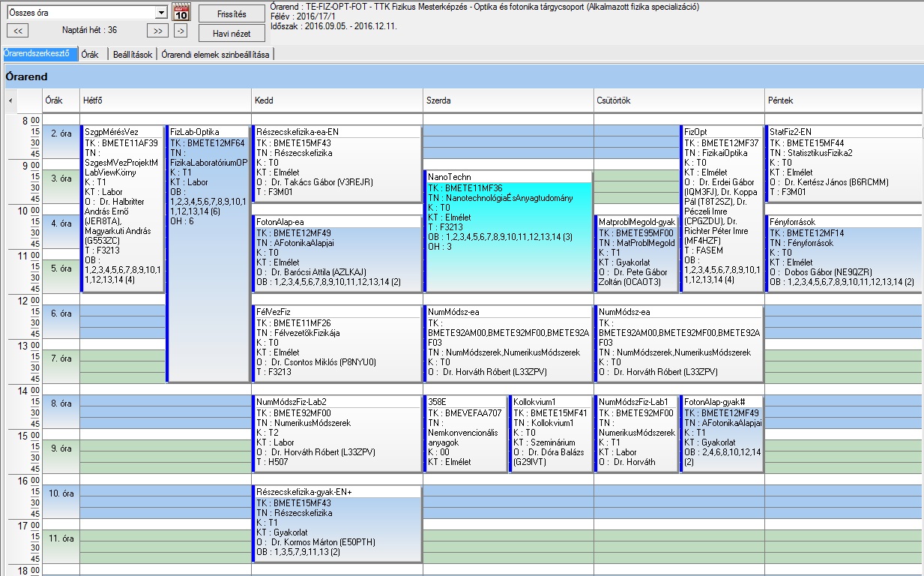This screenshot has width=924, height=576.
Task: Click the 'Félév : 2016/17/1' text
Action: coord(302,16)
